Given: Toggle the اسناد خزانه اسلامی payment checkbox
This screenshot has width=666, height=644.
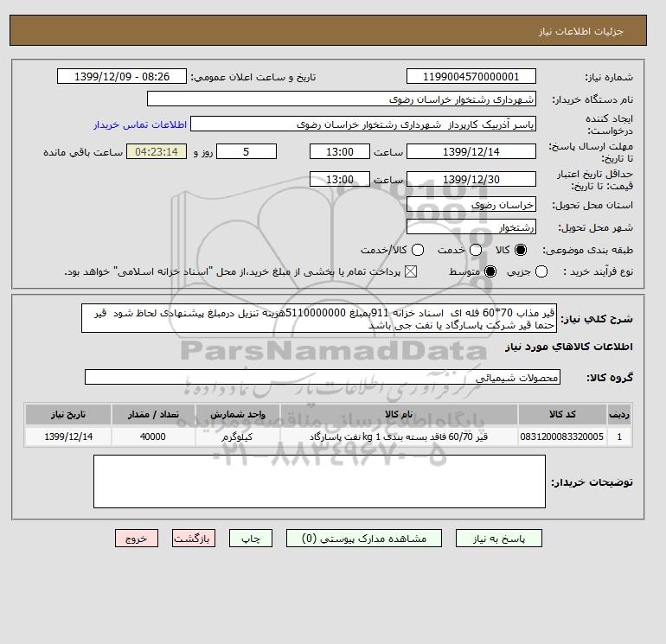Looking at the screenshot, I should tap(411, 271).
